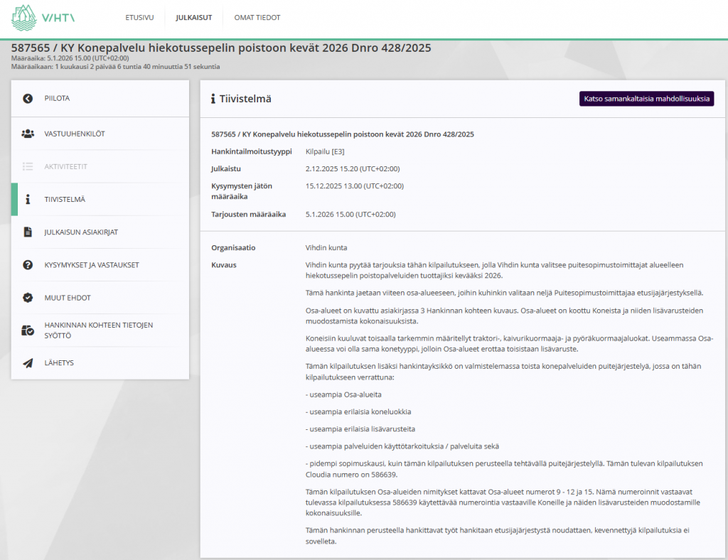728x560 pixels.
Task: Click the info icon beside Tiivistelmä in sidebar
Action: pyautogui.click(x=28, y=200)
